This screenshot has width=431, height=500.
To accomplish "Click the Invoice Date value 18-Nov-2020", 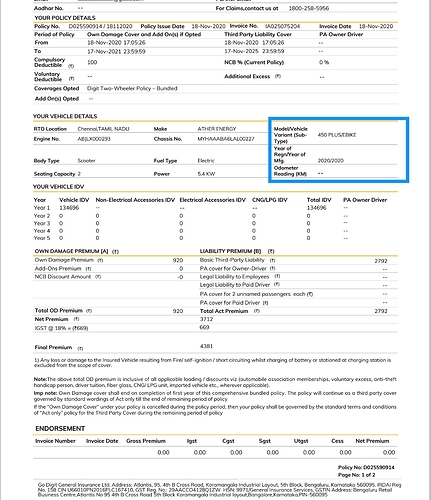I will [x=376, y=26].
